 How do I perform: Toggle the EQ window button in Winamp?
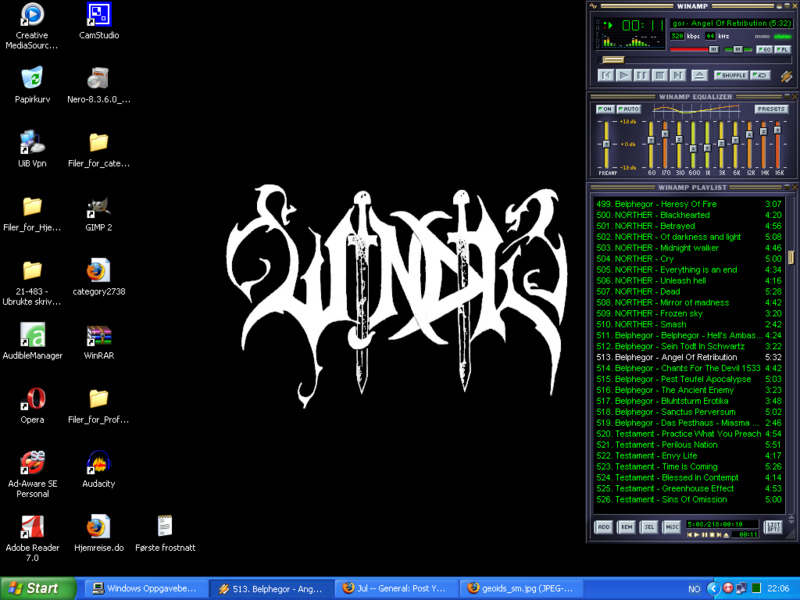pyautogui.click(x=764, y=49)
